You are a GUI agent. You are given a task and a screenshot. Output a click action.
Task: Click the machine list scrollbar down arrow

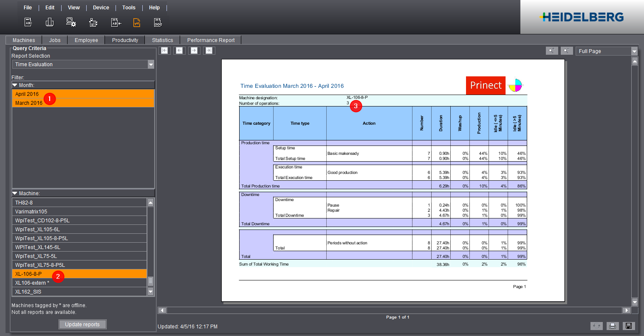tap(150, 291)
